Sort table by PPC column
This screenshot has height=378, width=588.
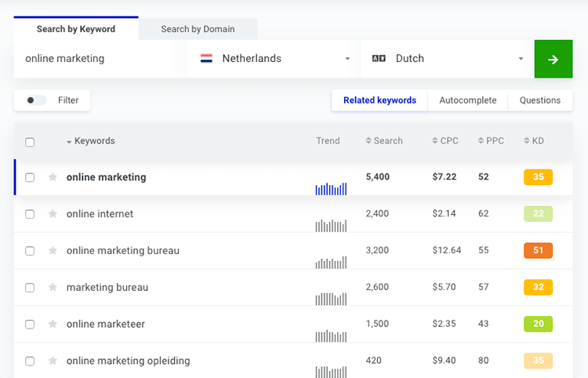[x=491, y=141]
